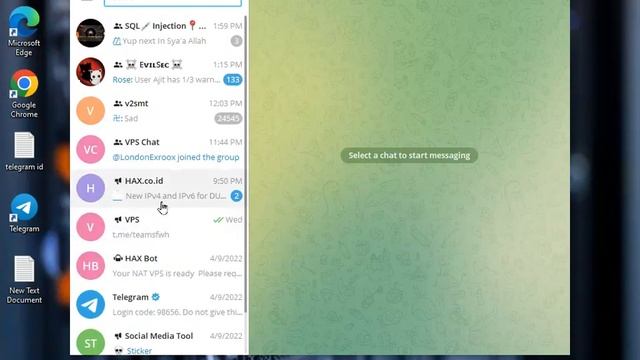Click Sticker preview in Social Media Tool

click(x=139, y=351)
